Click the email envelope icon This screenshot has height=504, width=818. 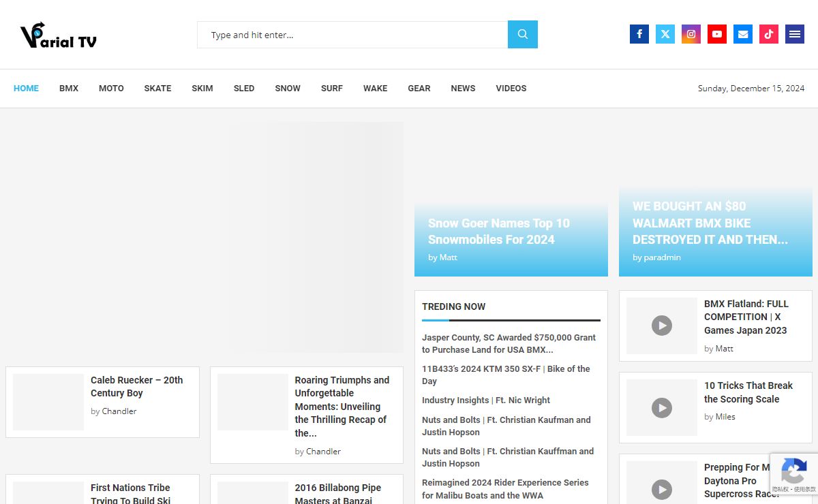(742, 34)
